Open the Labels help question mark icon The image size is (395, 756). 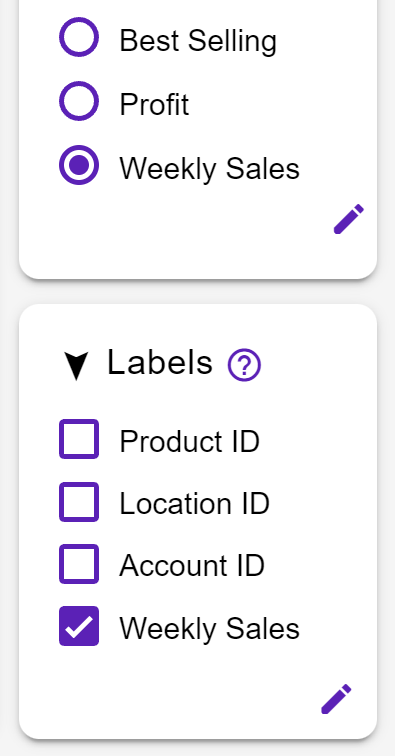[245, 366]
